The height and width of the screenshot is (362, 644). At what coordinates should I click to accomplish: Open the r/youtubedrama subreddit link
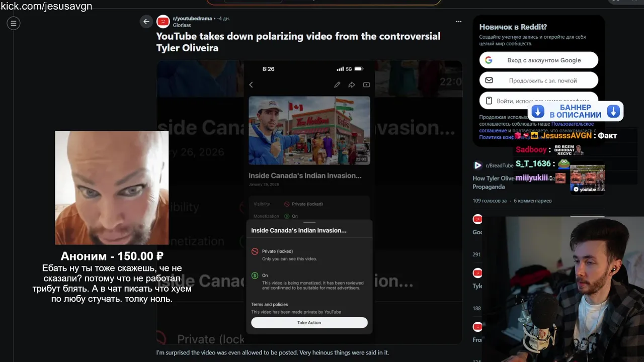click(x=192, y=19)
